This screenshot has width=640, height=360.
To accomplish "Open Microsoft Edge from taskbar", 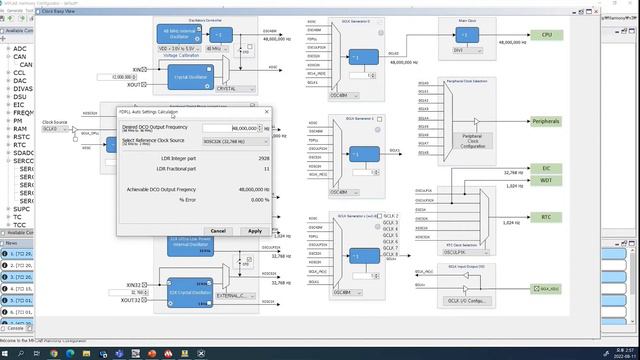I will point(70,353).
